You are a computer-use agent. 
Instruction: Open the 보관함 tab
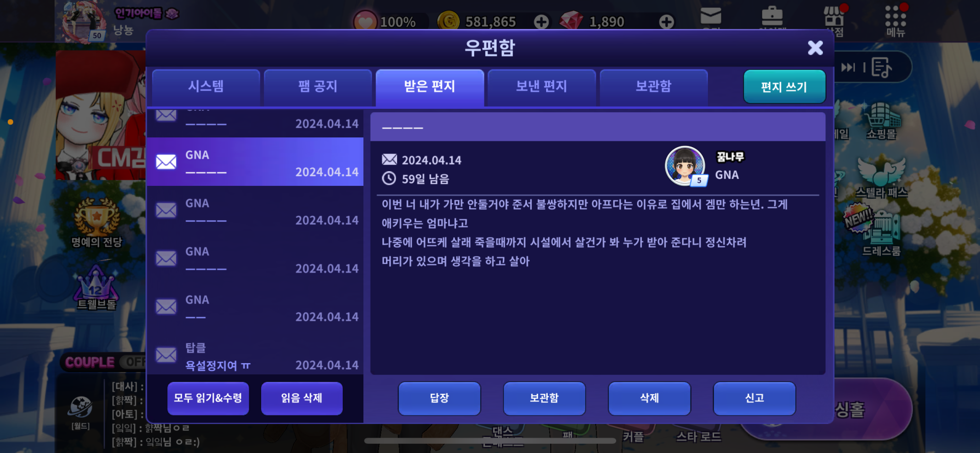point(653,86)
